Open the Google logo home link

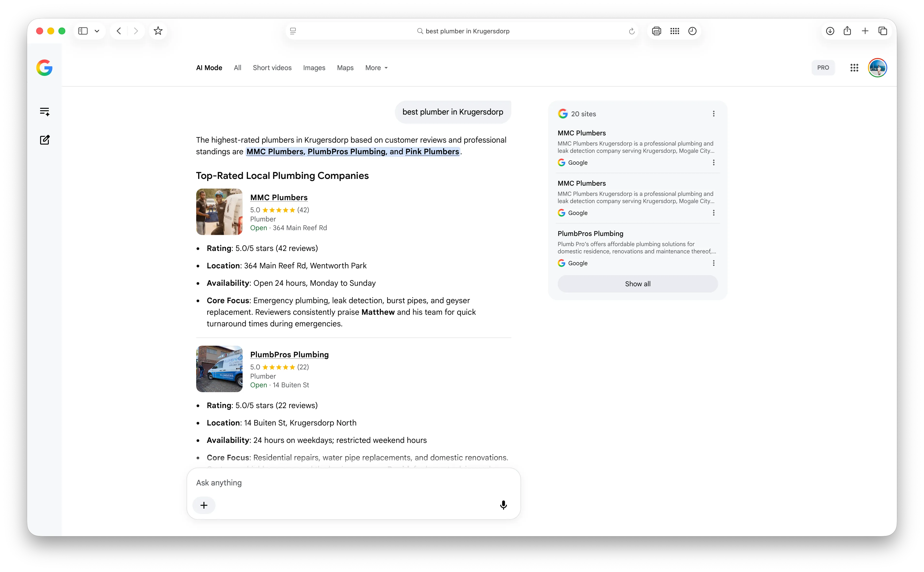(44, 68)
